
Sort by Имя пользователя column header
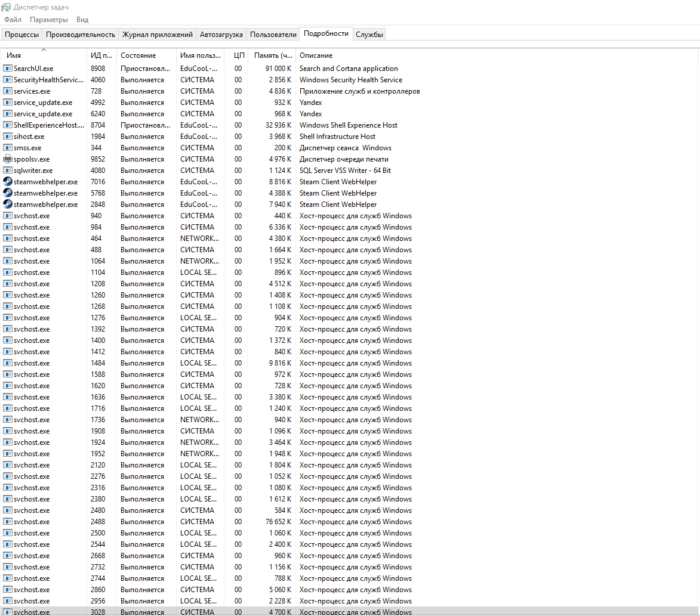(x=200, y=55)
